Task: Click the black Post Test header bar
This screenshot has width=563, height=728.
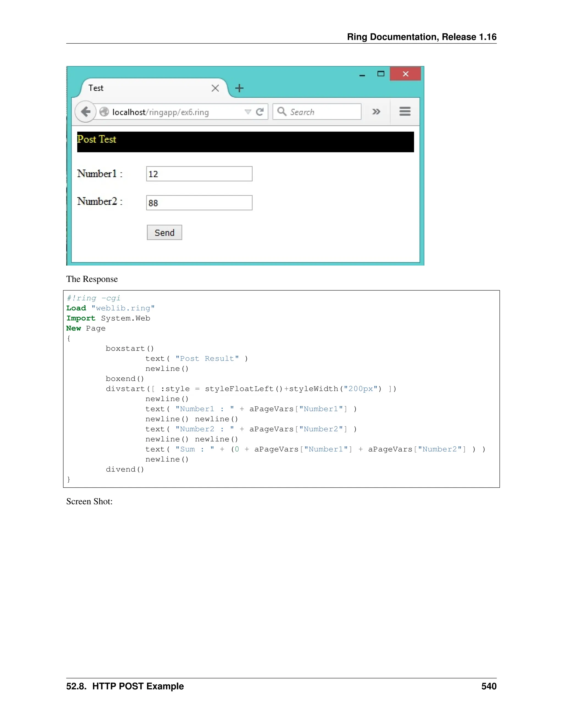Action: click(x=245, y=142)
